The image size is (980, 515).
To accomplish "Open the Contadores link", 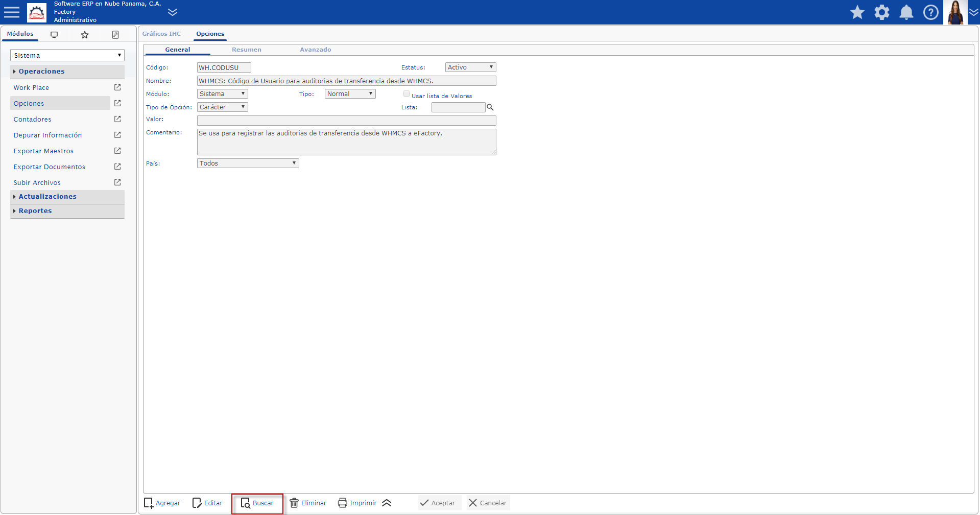I will [x=33, y=120].
